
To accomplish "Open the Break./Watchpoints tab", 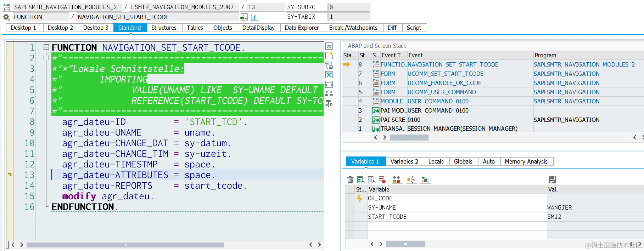I will click(x=353, y=28).
